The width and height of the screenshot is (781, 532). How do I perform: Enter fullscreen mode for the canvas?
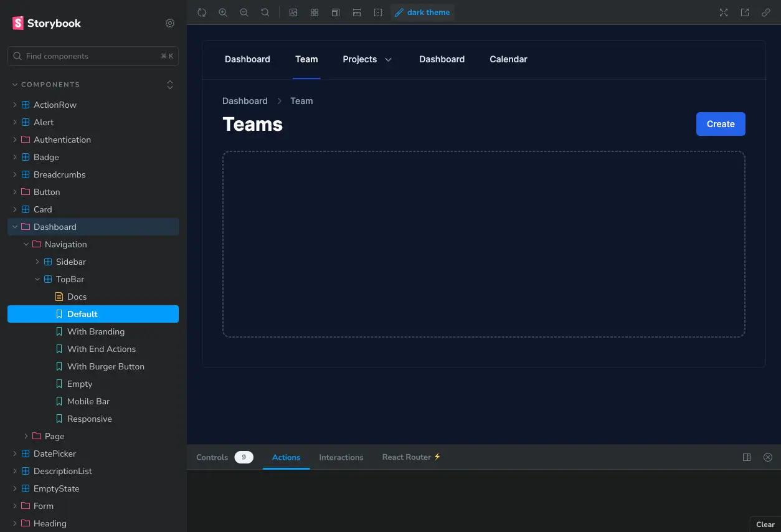[x=723, y=12]
